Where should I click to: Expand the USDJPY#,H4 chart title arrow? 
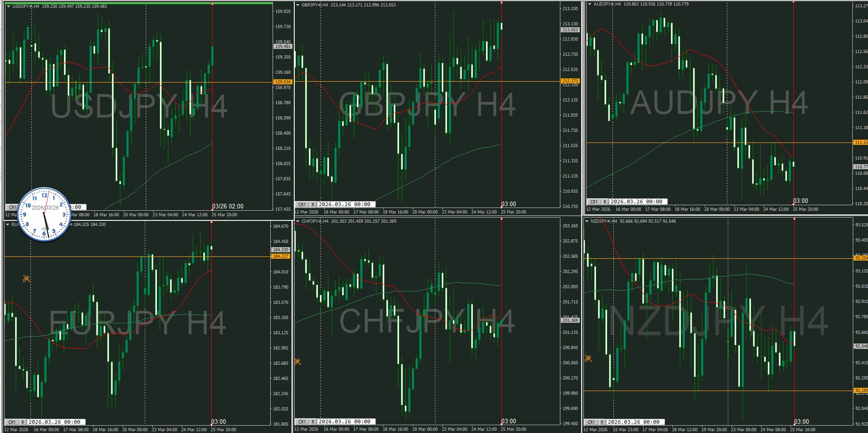8,6
